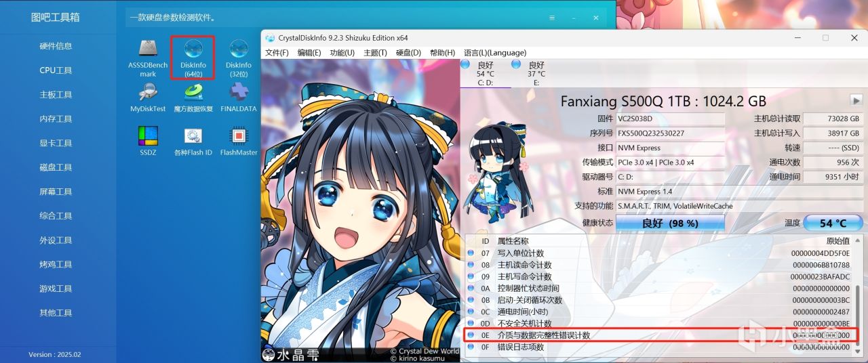Open 硬盘(D) menu
Image resolution: width=868 pixels, height=363 pixels.
tap(409, 53)
